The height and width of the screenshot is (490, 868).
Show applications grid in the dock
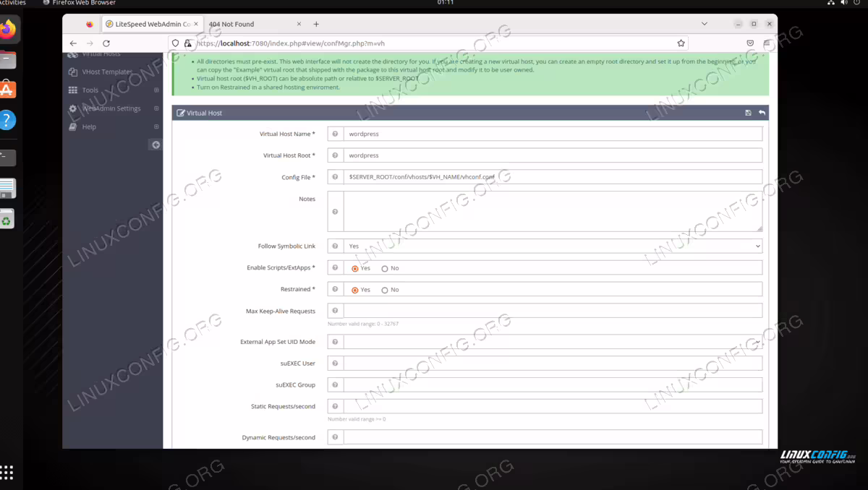click(x=7, y=473)
